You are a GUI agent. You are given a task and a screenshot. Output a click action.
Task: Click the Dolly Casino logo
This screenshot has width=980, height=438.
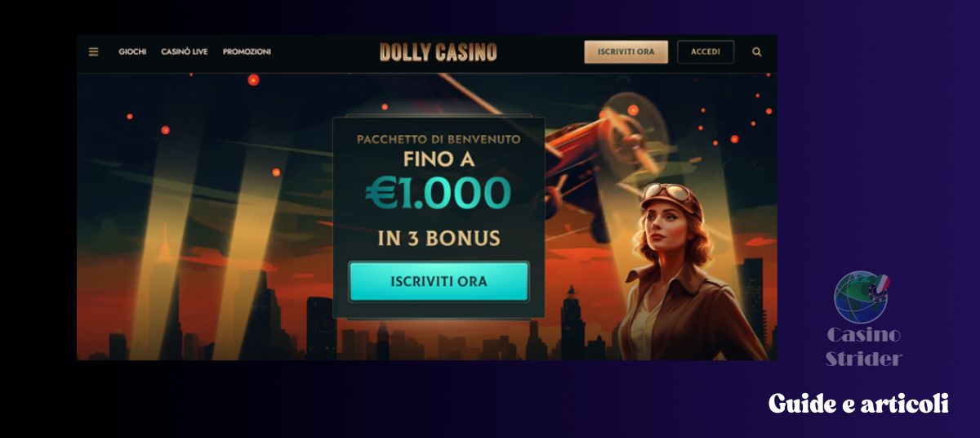click(439, 51)
